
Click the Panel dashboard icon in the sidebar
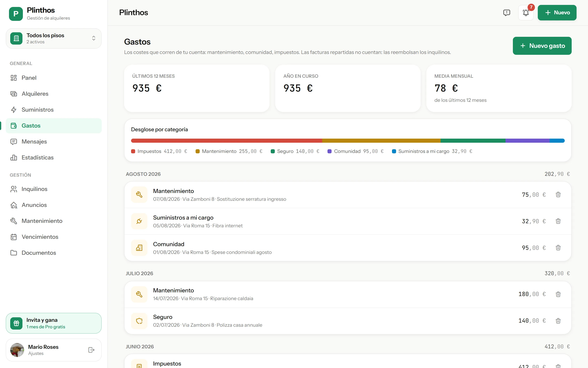14,78
